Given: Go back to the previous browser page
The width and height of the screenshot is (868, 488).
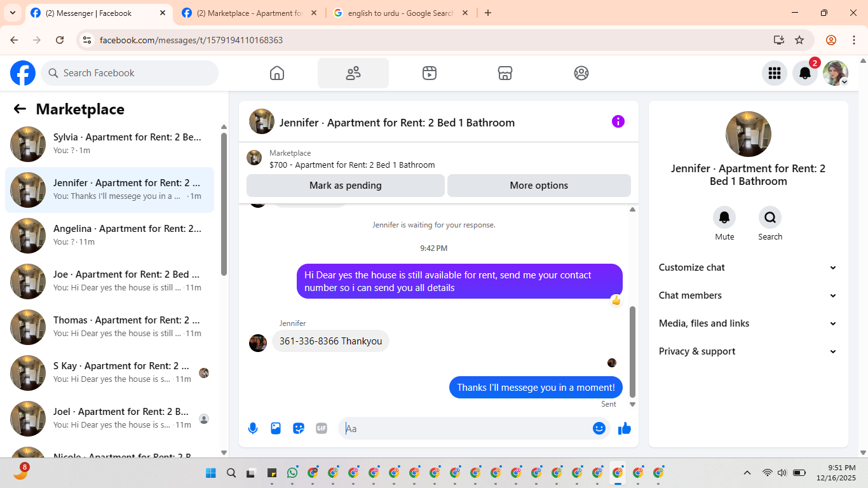Looking at the screenshot, I should point(14,40).
